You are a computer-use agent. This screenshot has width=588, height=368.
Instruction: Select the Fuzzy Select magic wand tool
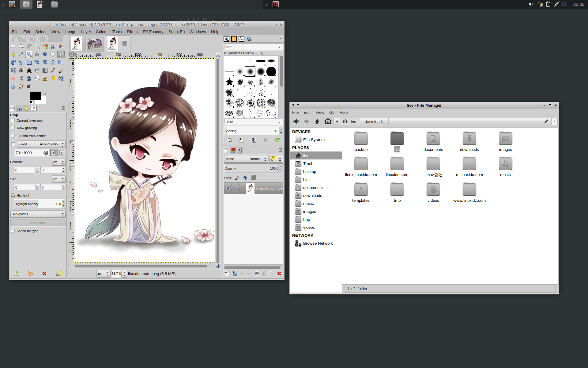37,46
